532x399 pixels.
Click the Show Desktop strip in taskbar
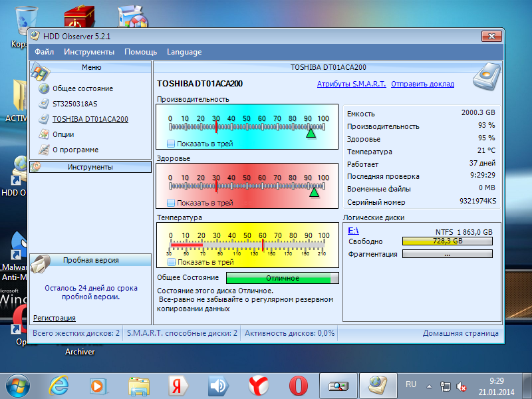click(x=527, y=386)
